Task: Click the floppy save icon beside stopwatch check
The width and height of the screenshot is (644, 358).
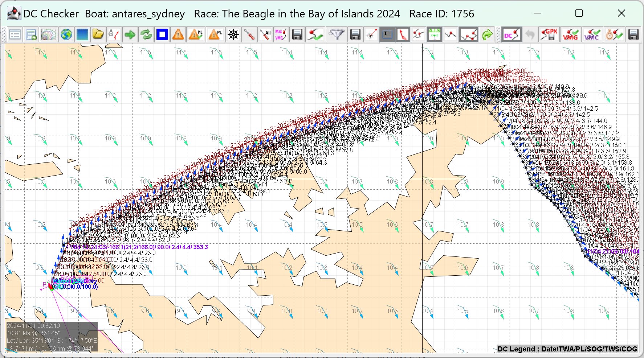Action: point(633,35)
